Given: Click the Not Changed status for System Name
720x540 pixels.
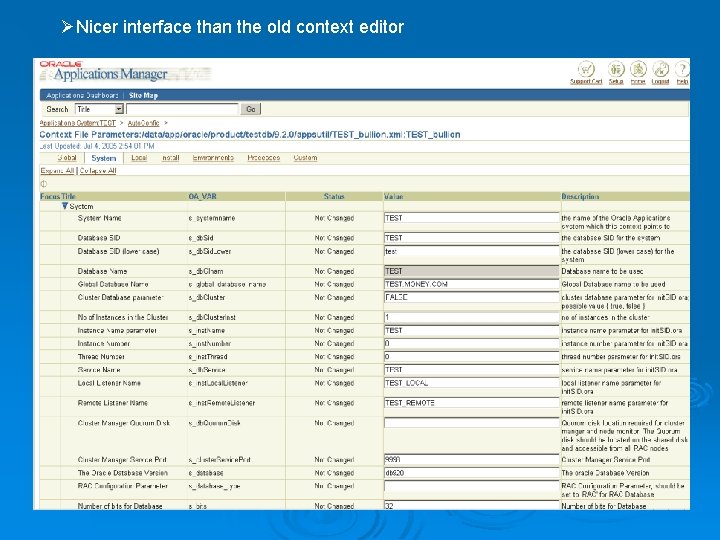Looking at the screenshot, I should point(334,218).
